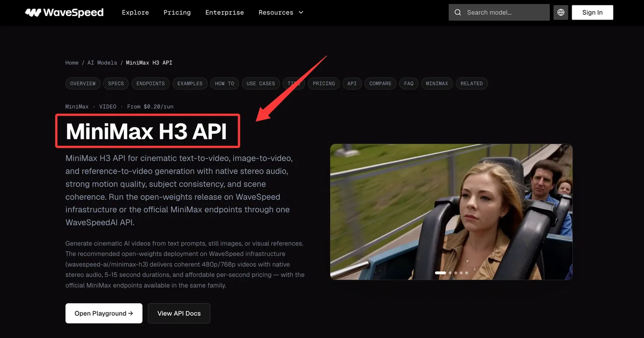Go to Home breadcrumb link
Viewport: 644px width, 338px height.
pos(72,63)
